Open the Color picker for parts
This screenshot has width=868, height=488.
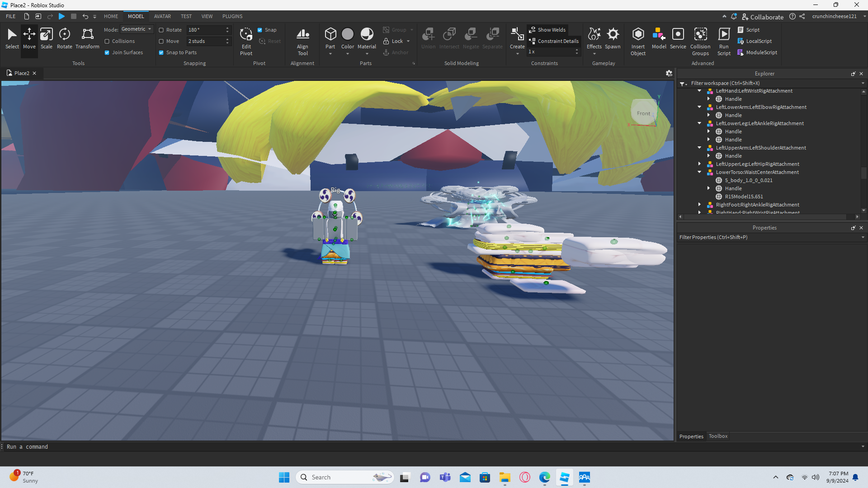(347, 35)
